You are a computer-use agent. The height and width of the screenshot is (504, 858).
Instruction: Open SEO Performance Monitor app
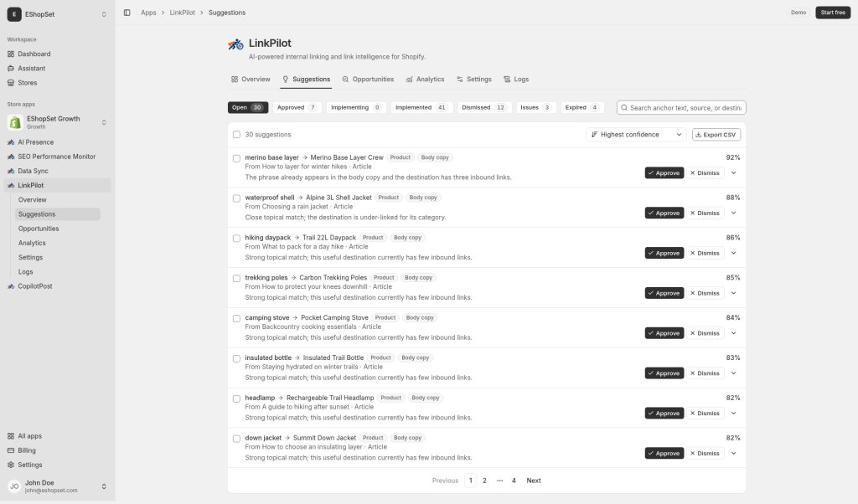click(58, 157)
